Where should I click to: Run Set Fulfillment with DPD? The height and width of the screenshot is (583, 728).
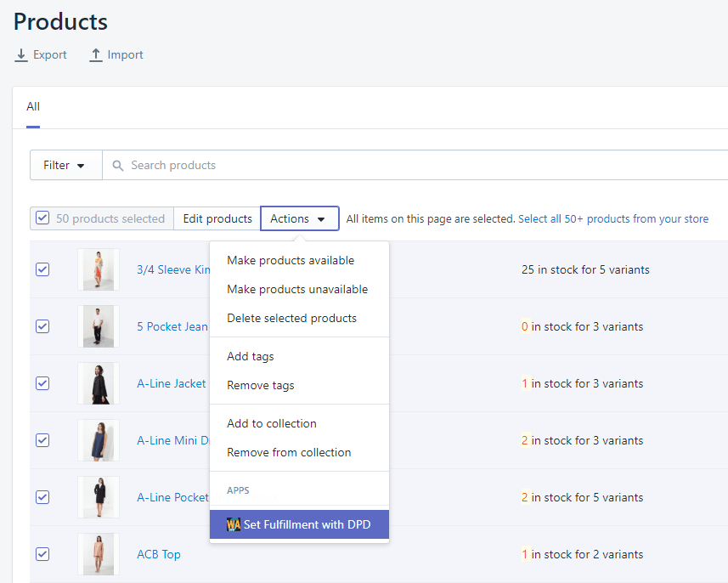click(x=300, y=524)
